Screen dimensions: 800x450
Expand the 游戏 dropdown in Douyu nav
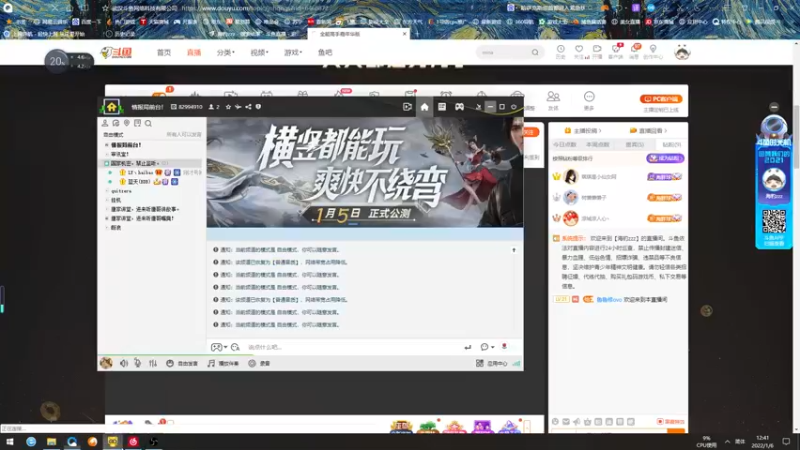pyautogui.click(x=293, y=53)
